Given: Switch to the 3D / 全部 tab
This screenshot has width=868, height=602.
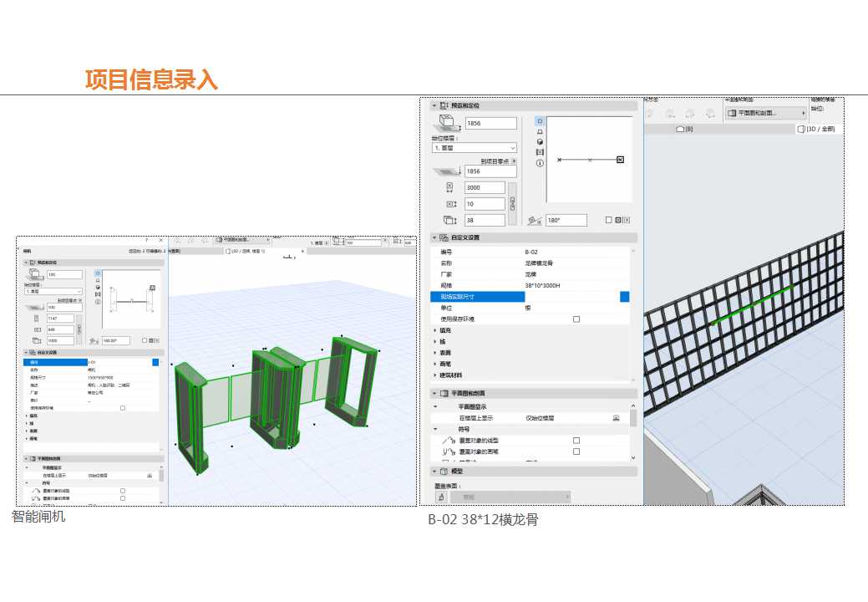Looking at the screenshot, I should pyautogui.click(x=819, y=129).
